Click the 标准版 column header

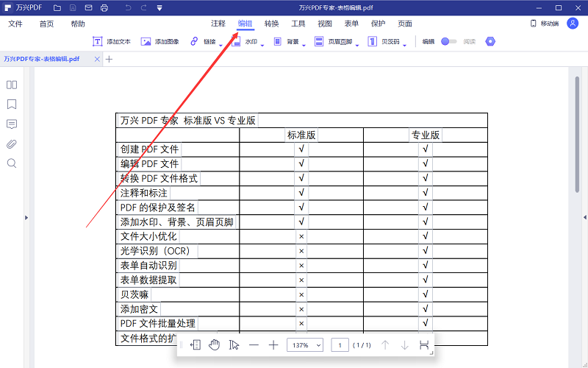point(301,135)
